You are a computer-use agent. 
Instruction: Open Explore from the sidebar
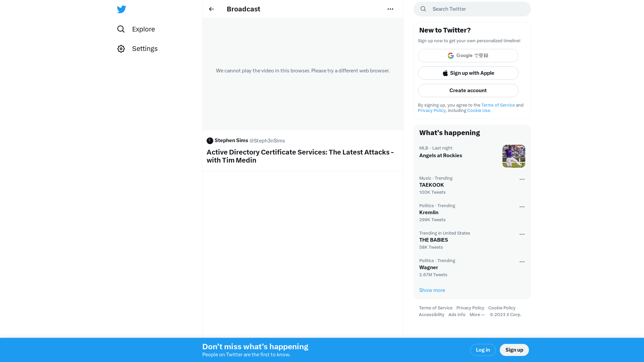[x=136, y=29]
